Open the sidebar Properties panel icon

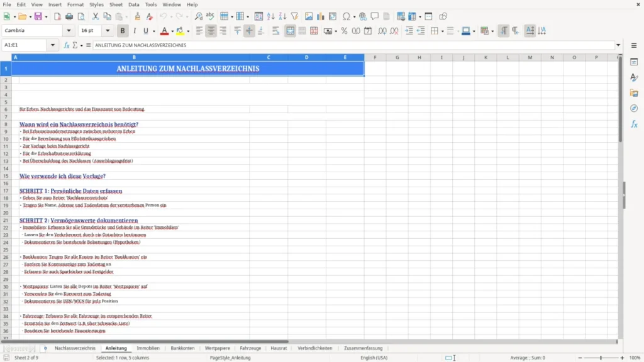point(634,62)
